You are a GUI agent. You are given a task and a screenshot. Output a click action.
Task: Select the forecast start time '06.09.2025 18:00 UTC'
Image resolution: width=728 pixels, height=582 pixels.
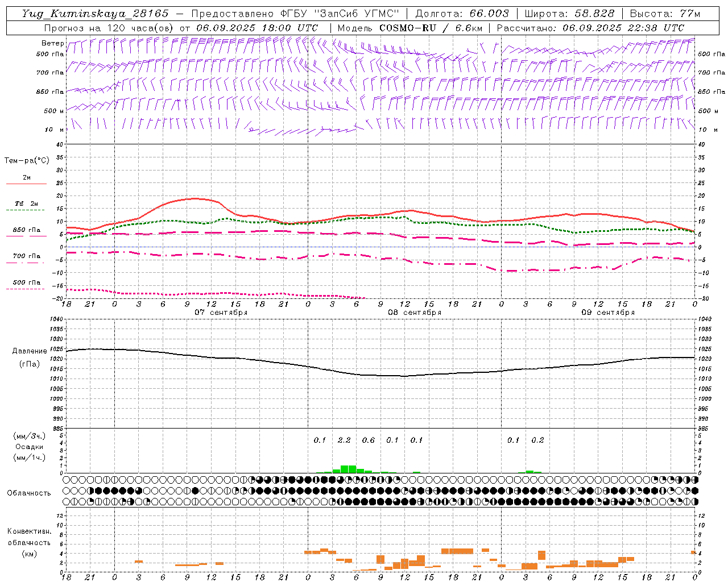[x=257, y=28]
